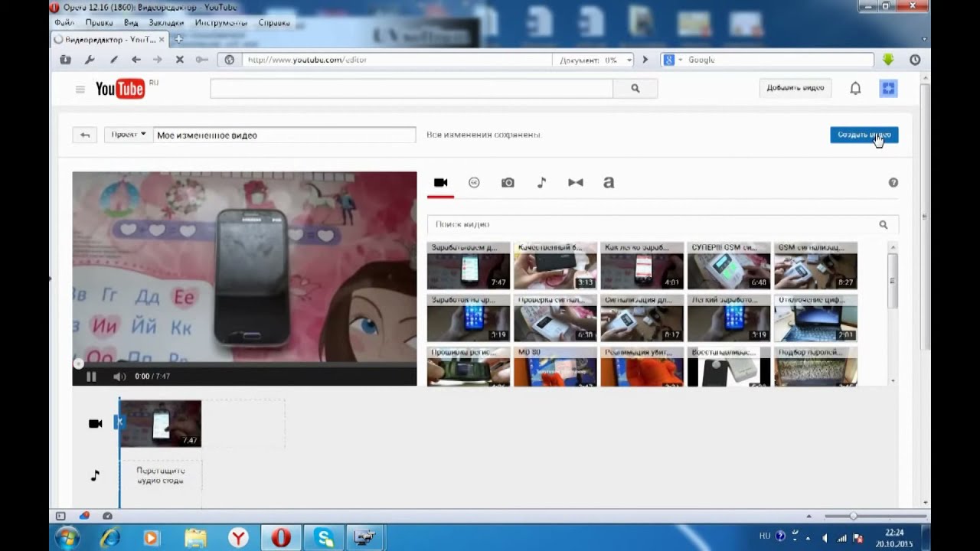This screenshot has width=980, height=551.
Task: Open the Google search engine dropdown
Action: tap(671, 60)
